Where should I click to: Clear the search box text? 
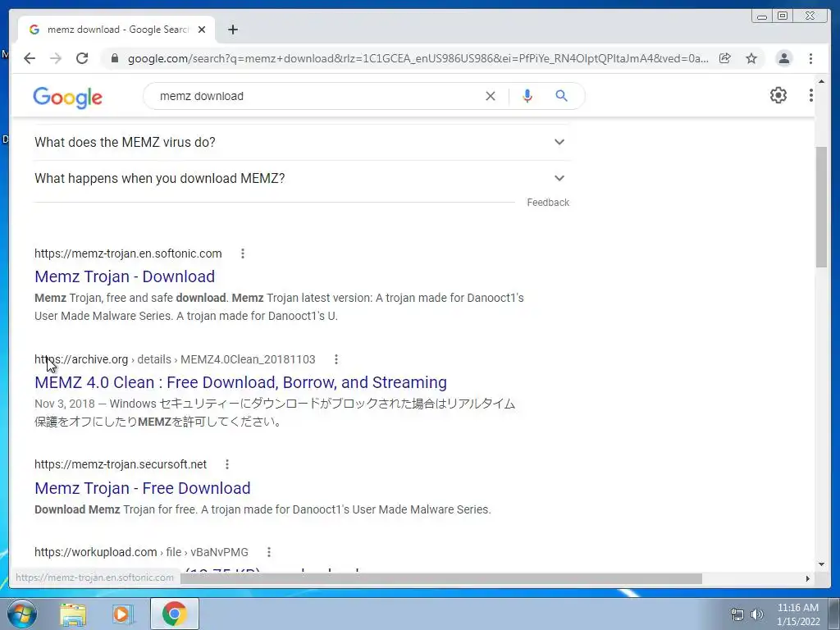pyautogui.click(x=491, y=96)
